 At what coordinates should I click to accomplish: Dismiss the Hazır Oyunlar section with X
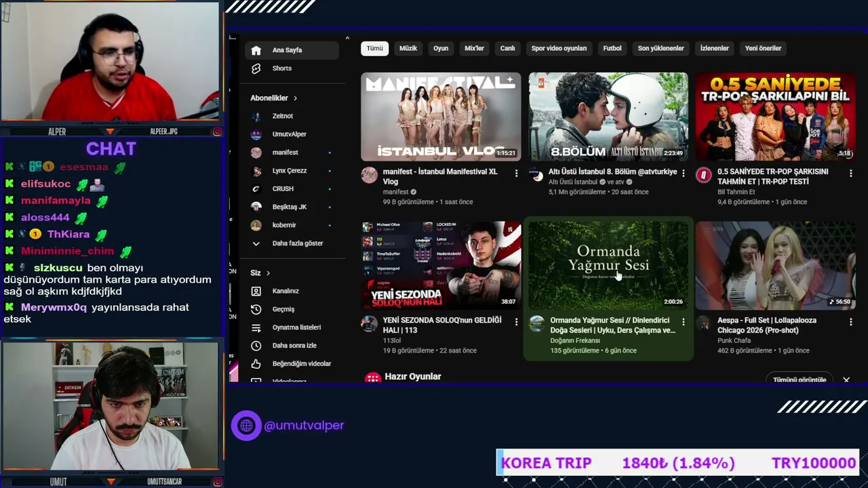tap(846, 380)
